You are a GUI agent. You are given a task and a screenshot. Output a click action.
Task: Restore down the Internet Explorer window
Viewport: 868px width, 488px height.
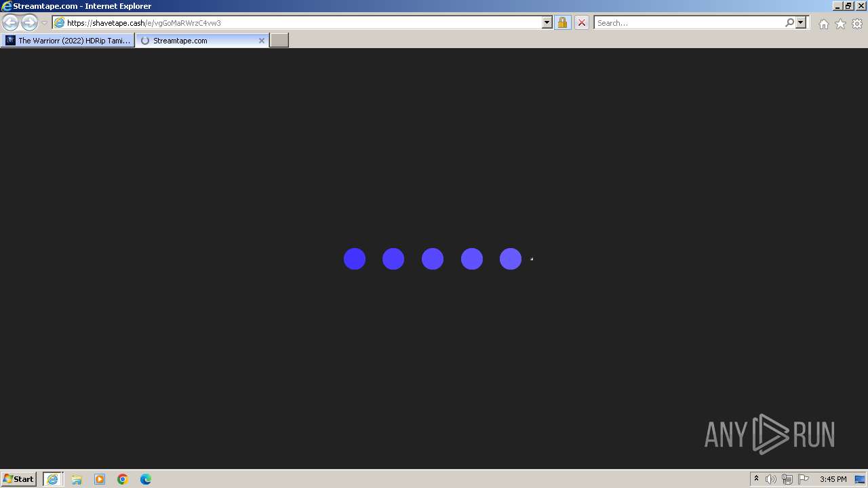[848, 6]
